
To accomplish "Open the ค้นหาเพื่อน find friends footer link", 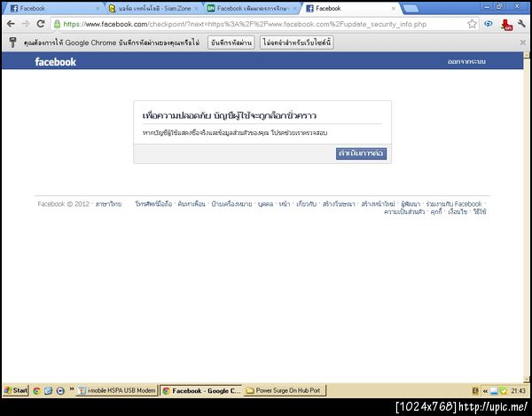I will point(192,204).
